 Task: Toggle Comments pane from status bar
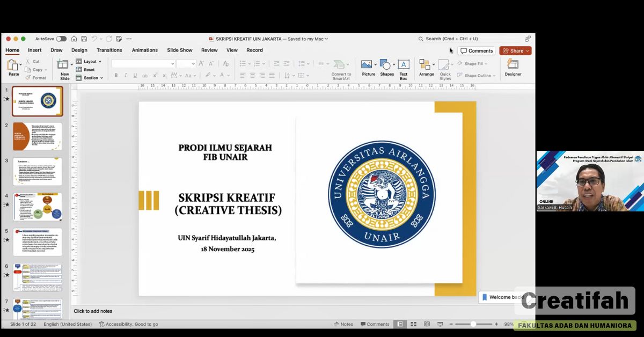pyautogui.click(x=375, y=324)
